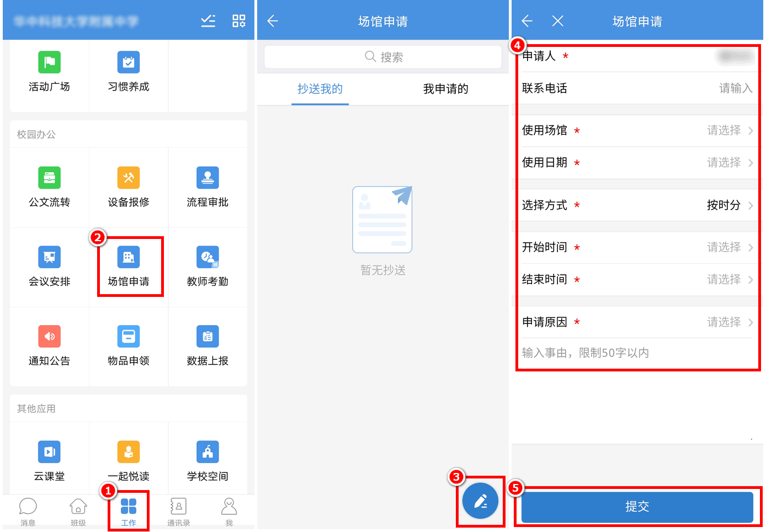766x532 pixels.
Task: Tap the 教师考勤 teacher attendance icon
Action: pos(208,258)
